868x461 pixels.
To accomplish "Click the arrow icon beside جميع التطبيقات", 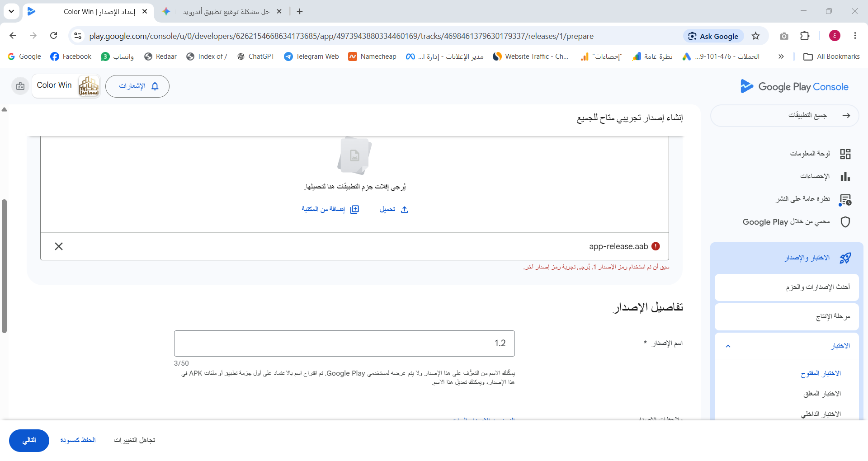I will tap(846, 116).
